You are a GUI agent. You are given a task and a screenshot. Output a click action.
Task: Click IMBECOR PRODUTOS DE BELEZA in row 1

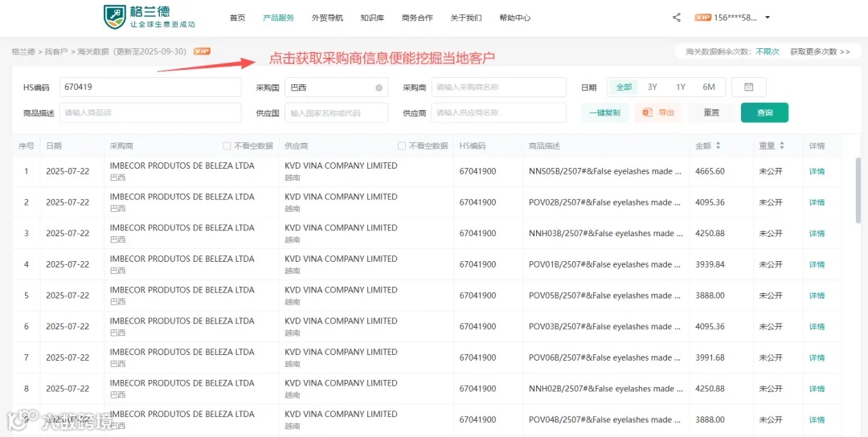coord(182,165)
